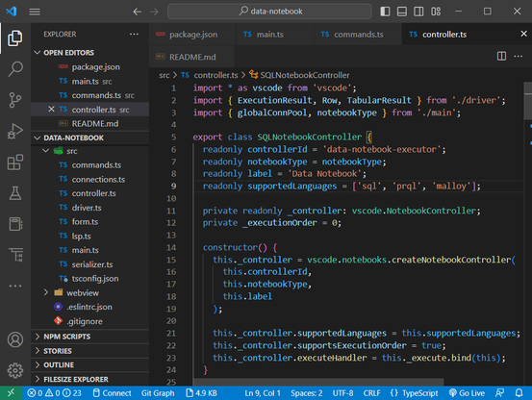Toggle the primary side bar layout button

pos(385,12)
